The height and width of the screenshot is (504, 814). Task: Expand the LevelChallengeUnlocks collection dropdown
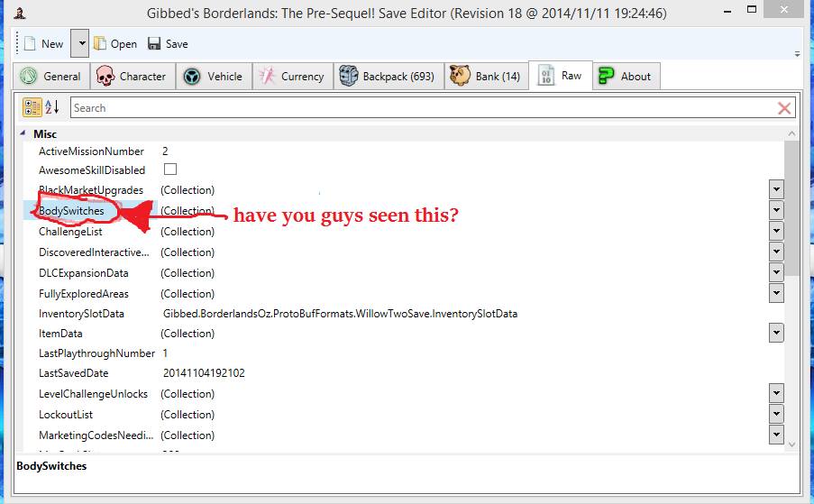(x=776, y=393)
